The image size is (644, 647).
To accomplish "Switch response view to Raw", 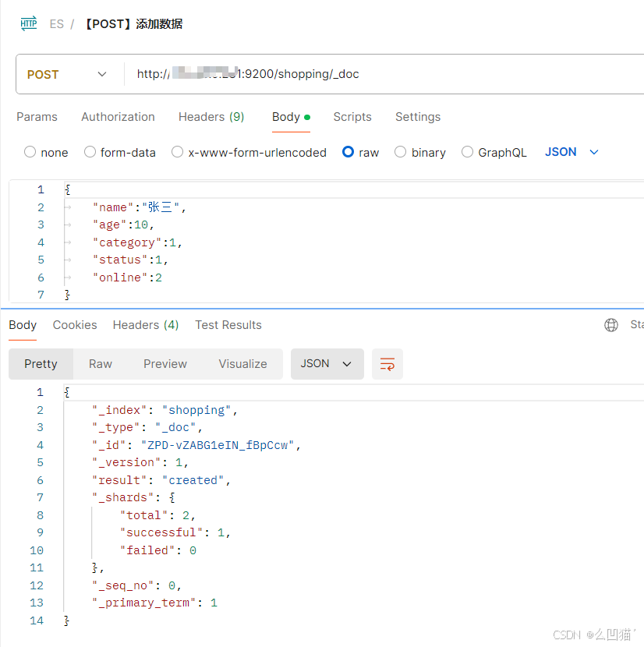I will click(x=101, y=364).
